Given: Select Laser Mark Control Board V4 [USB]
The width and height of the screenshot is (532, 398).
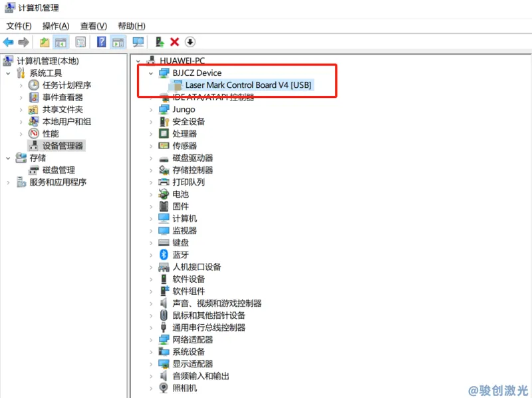Looking at the screenshot, I should coord(248,85).
